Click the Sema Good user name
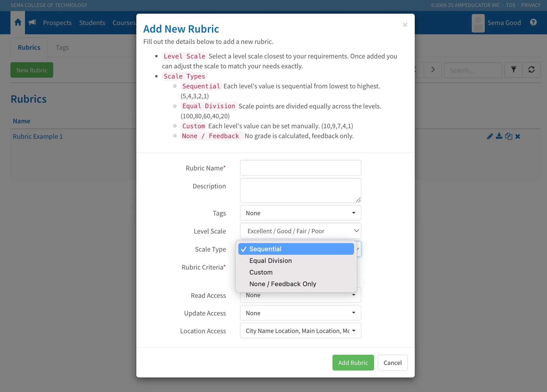Image resolution: width=547 pixels, height=392 pixels. (x=504, y=23)
